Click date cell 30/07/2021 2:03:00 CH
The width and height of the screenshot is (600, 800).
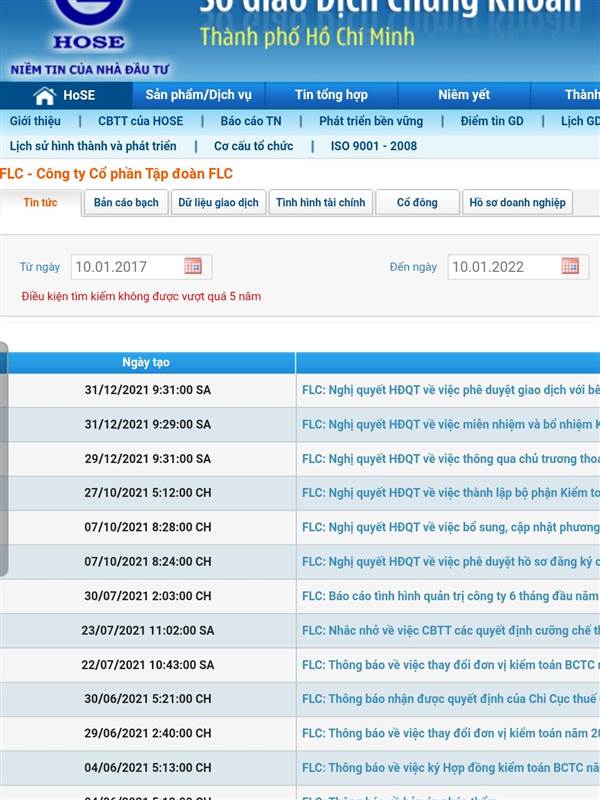147,596
